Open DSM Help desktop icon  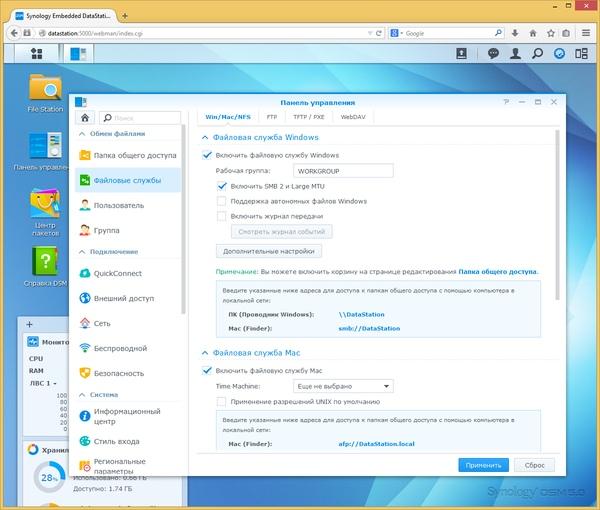coord(45,267)
